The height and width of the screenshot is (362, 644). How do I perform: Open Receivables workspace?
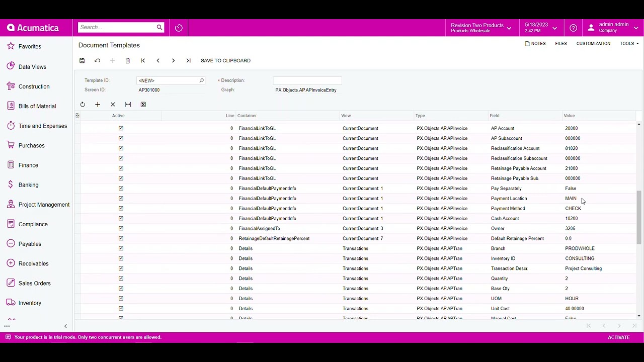point(33,263)
